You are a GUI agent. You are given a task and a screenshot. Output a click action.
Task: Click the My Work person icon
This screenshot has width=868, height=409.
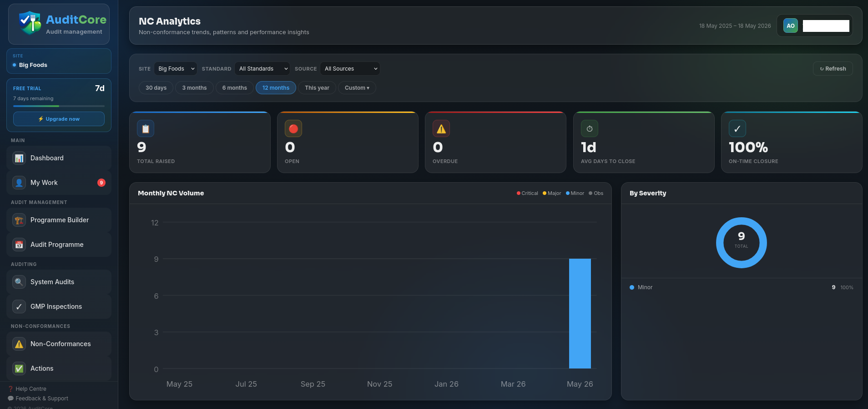pyautogui.click(x=19, y=183)
